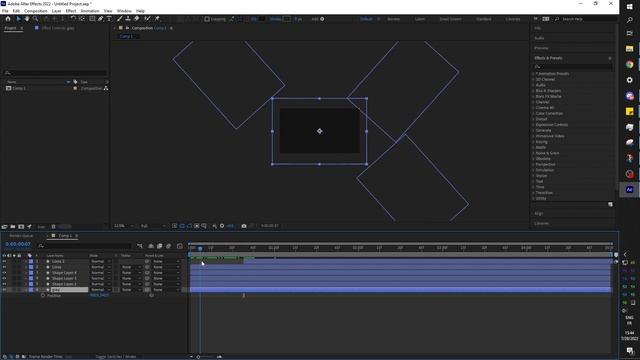Open the Align panel
This screenshot has width=640, height=360.
[x=539, y=213]
